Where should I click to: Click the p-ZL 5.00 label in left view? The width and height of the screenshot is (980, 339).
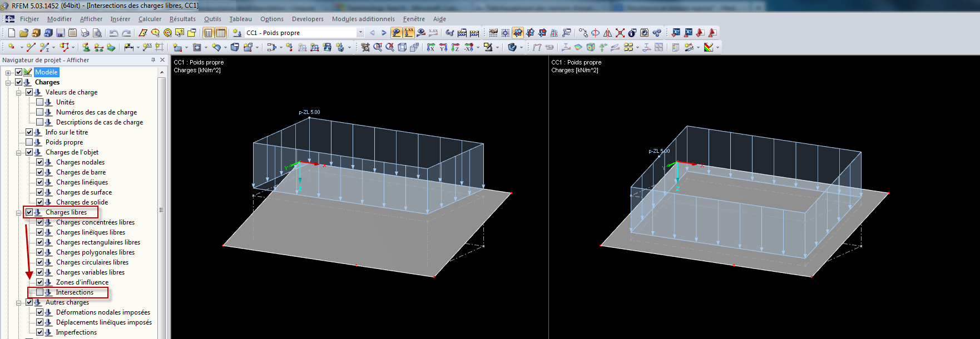point(309,112)
